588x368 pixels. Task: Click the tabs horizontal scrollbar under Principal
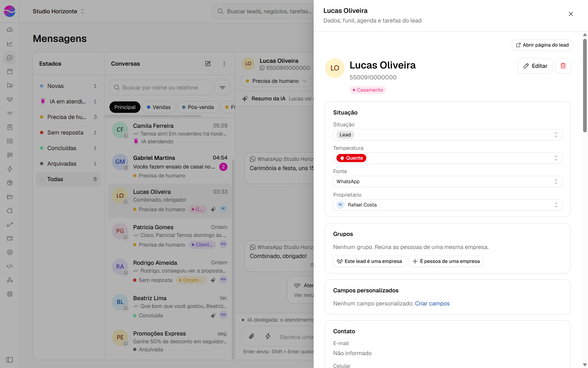pos(153,116)
